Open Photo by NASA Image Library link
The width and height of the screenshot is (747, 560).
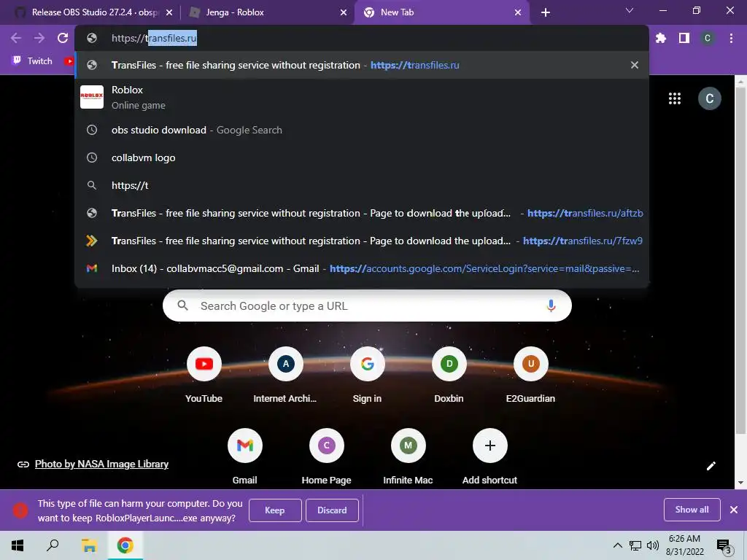(101, 464)
